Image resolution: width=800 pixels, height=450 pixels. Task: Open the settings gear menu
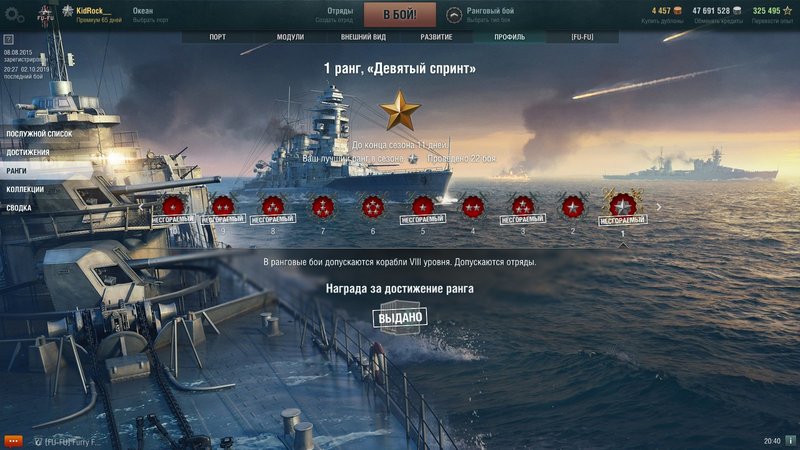[x=14, y=14]
